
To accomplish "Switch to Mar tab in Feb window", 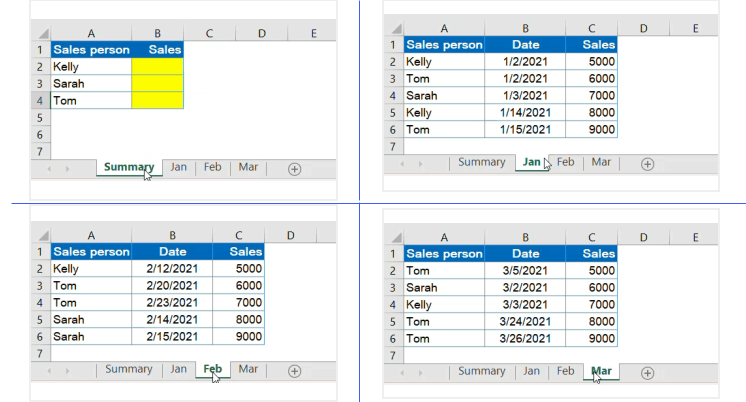I will (x=248, y=369).
